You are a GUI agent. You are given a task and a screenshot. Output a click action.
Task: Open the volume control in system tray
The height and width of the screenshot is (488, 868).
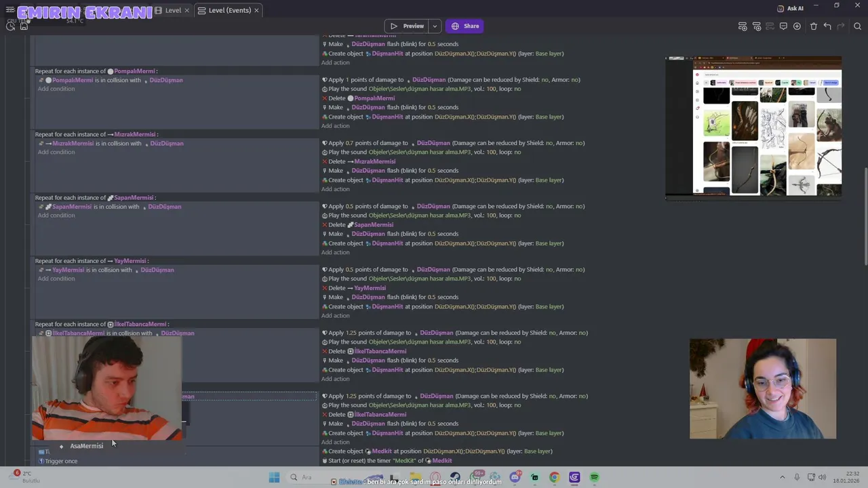(x=823, y=477)
